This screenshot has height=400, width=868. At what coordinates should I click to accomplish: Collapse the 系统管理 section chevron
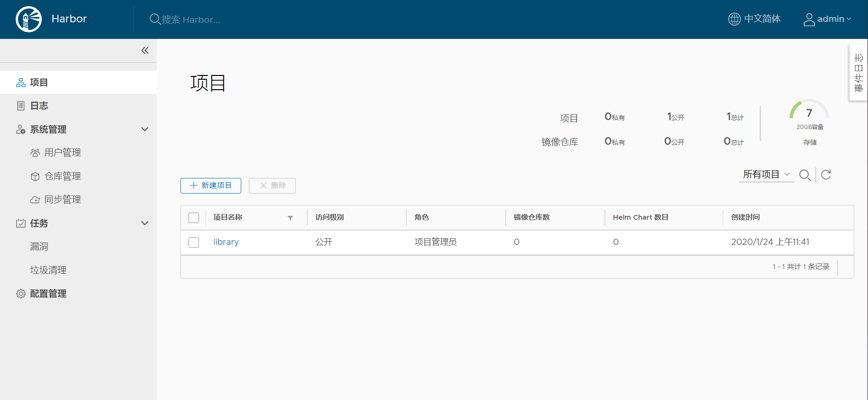pos(145,129)
